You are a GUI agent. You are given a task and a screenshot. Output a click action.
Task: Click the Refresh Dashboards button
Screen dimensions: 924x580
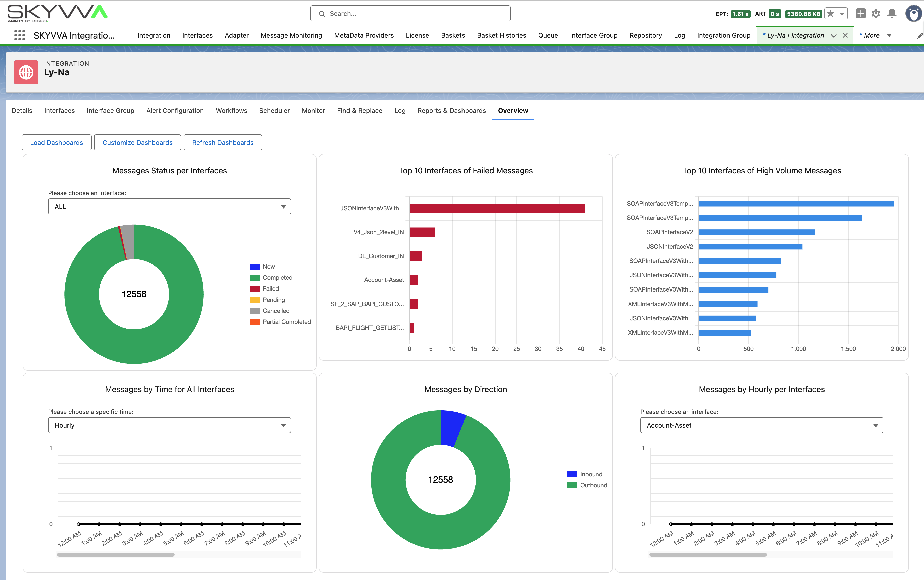point(222,142)
